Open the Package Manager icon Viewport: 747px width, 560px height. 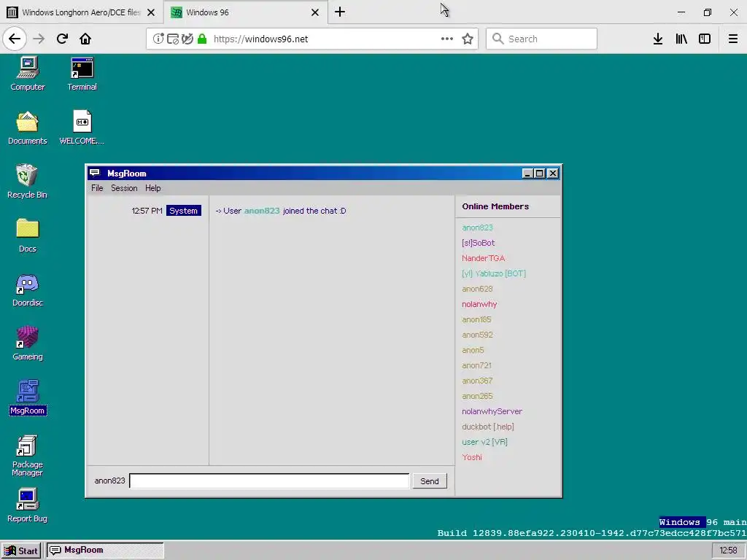(27, 455)
